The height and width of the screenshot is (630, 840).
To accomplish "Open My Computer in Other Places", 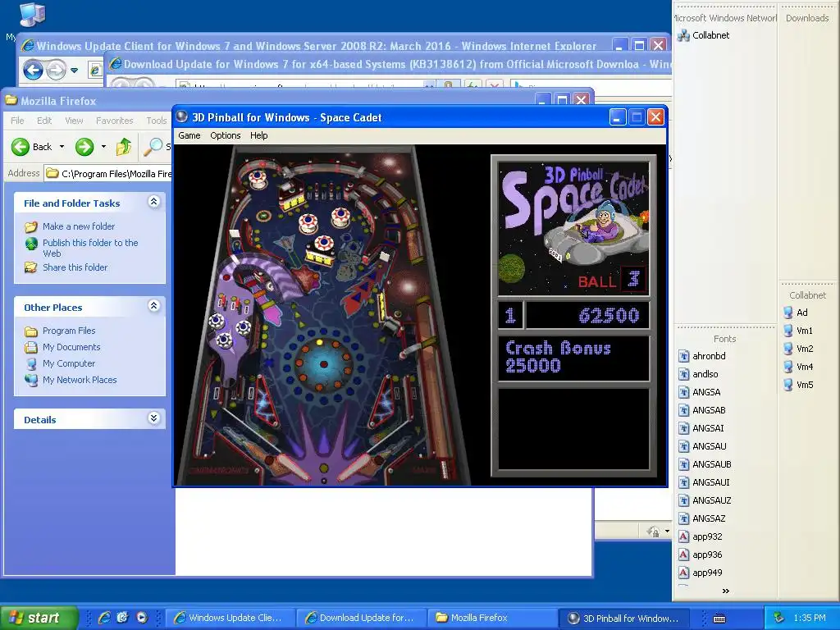I will [x=69, y=363].
